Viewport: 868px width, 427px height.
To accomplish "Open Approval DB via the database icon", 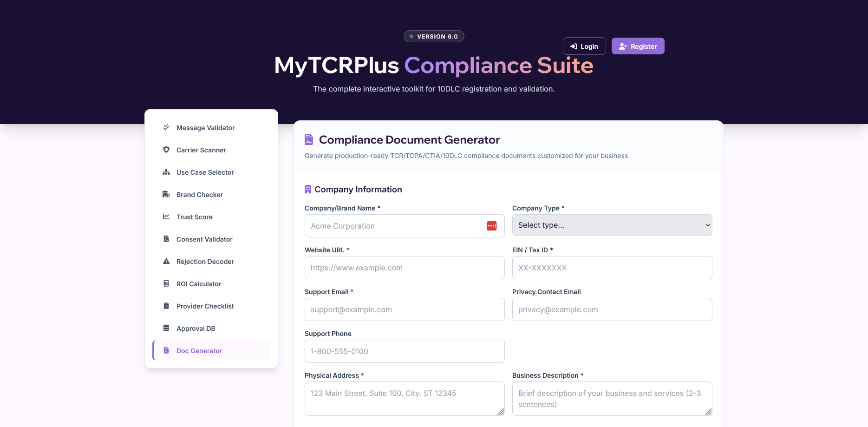I will [166, 328].
